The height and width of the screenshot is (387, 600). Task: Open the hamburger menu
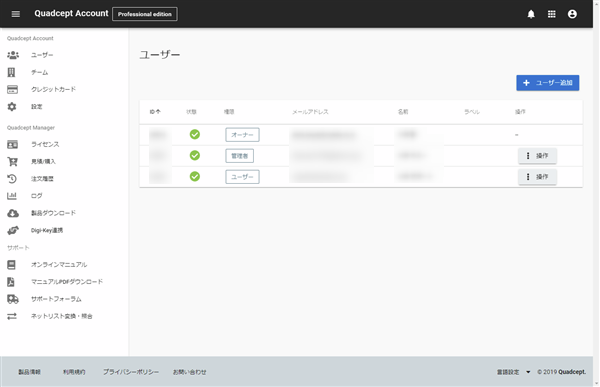pos(16,14)
